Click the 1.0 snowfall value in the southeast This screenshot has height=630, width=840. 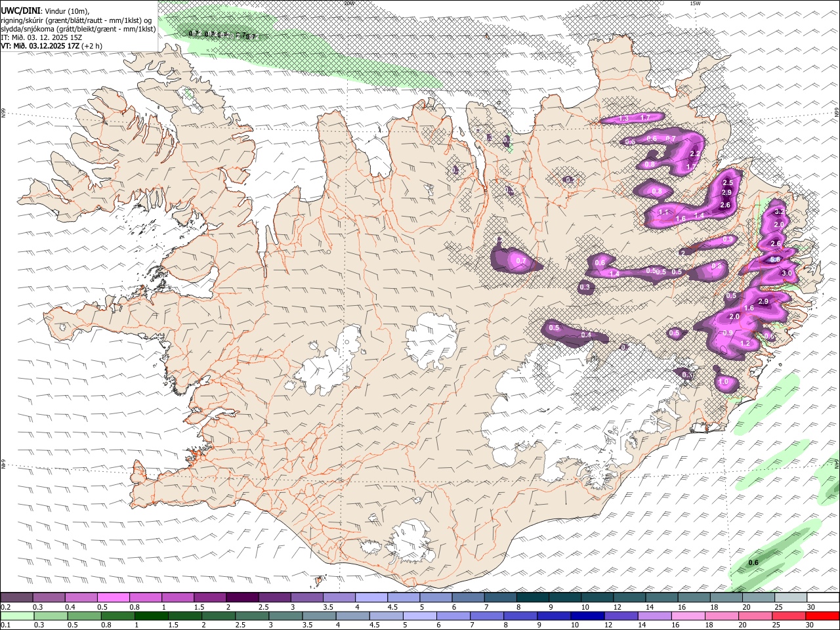click(x=723, y=382)
